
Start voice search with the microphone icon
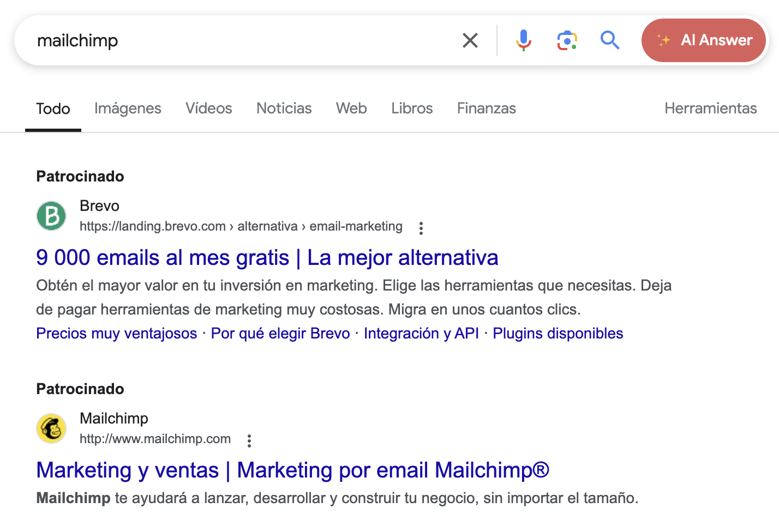pyautogui.click(x=523, y=40)
